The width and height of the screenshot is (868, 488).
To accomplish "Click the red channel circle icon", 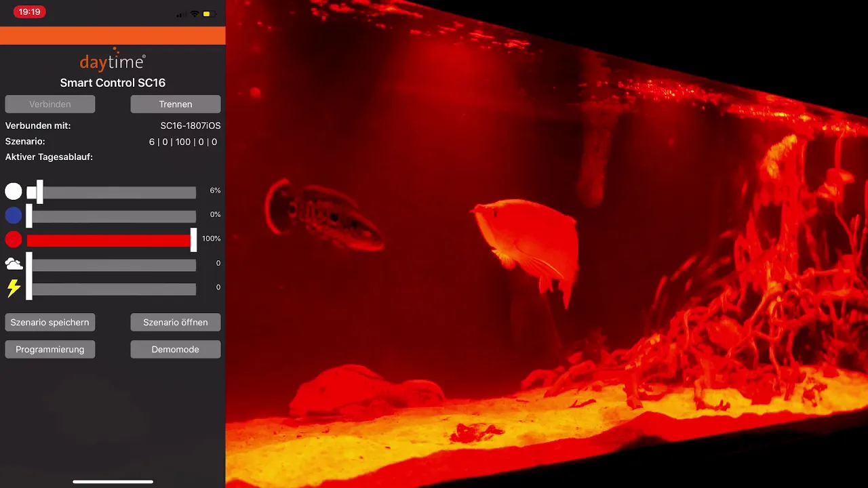I will [14, 240].
